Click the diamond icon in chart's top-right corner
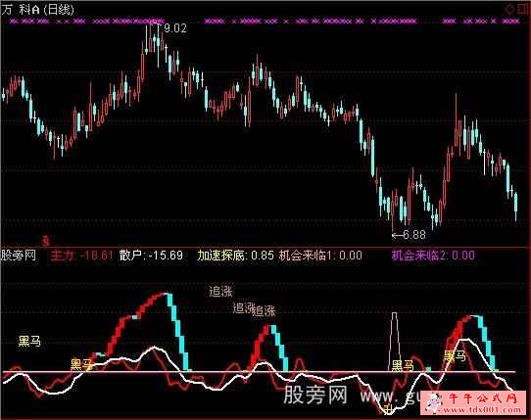 [510, 9]
